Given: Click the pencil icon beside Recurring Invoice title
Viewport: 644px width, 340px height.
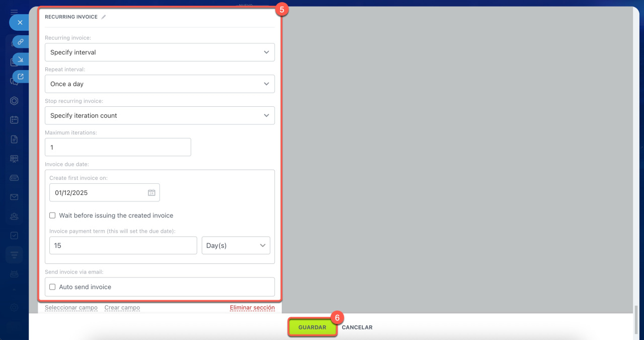Looking at the screenshot, I should click(104, 17).
